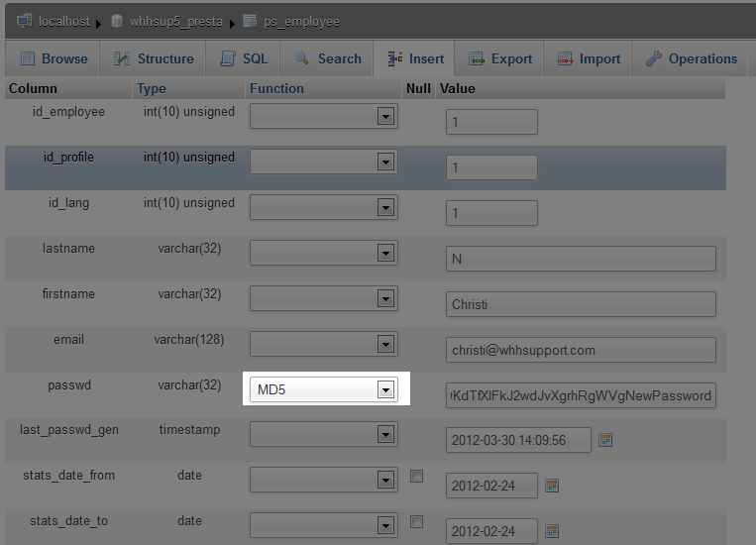Click the passwd value input field
The width and height of the screenshot is (756, 545).
pos(581,395)
